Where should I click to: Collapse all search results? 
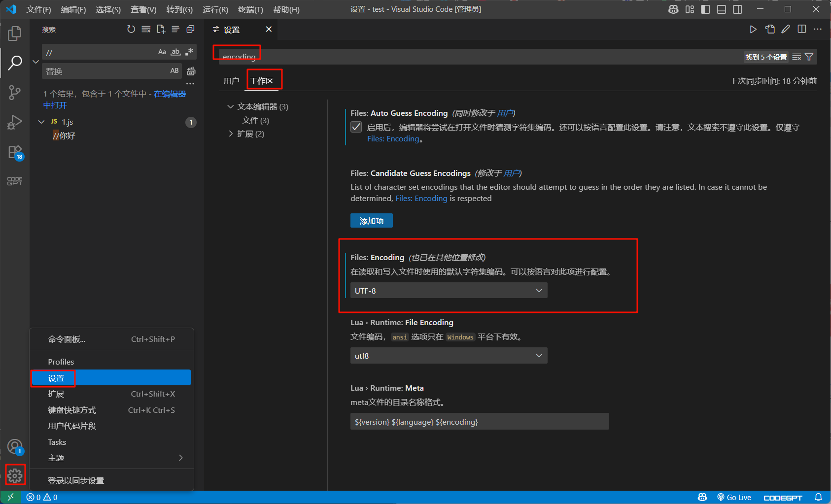coord(190,30)
